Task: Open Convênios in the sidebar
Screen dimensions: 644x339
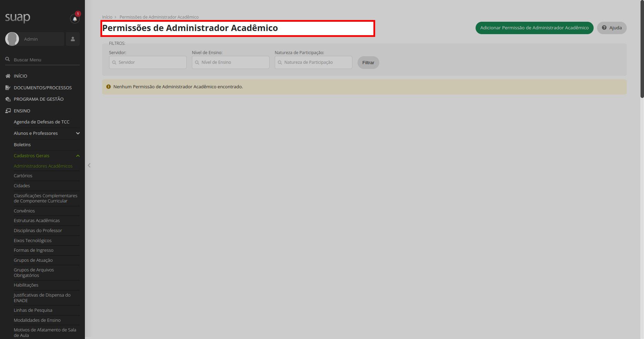Action: point(24,211)
